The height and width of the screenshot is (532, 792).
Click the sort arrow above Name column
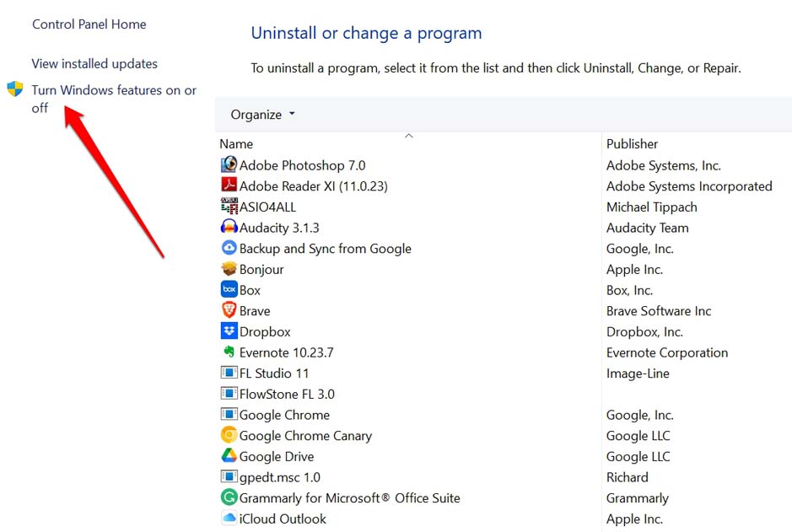pyautogui.click(x=409, y=136)
